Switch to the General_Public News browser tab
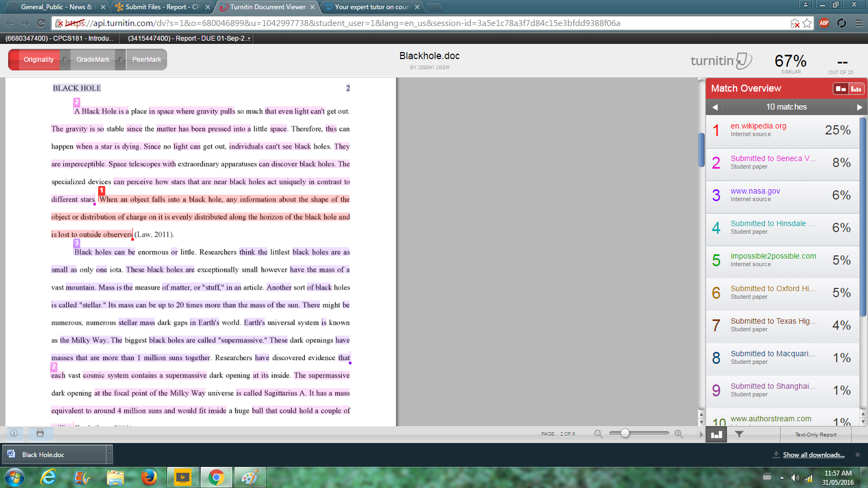The height and width of the screenshot is (488, 868). [56, 7]
